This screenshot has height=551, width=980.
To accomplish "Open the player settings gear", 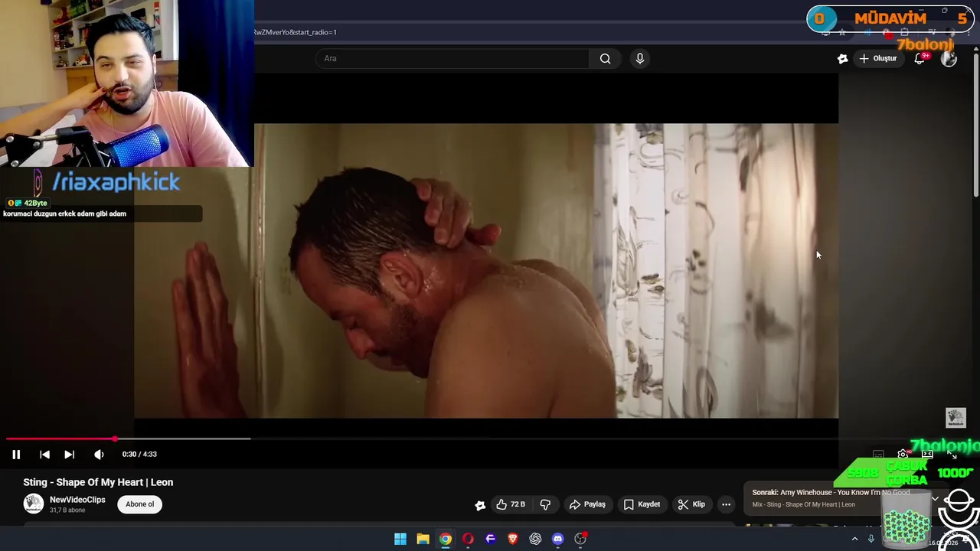I will click(x=903, y=455).
